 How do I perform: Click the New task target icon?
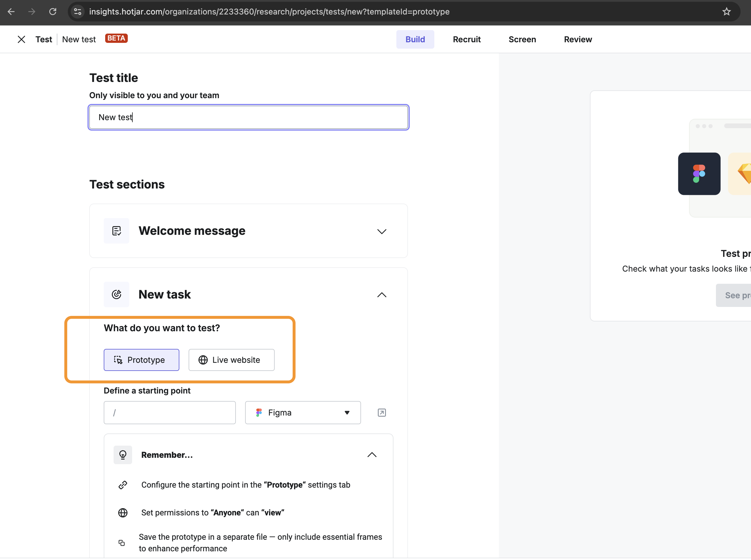click(x=116, y=294)
